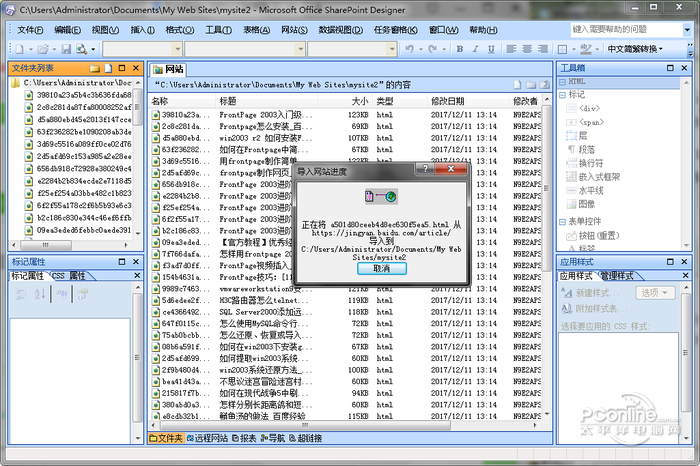Select <div> tag in toolbox
Screen dimensions: 700x466
pos(589,108)
